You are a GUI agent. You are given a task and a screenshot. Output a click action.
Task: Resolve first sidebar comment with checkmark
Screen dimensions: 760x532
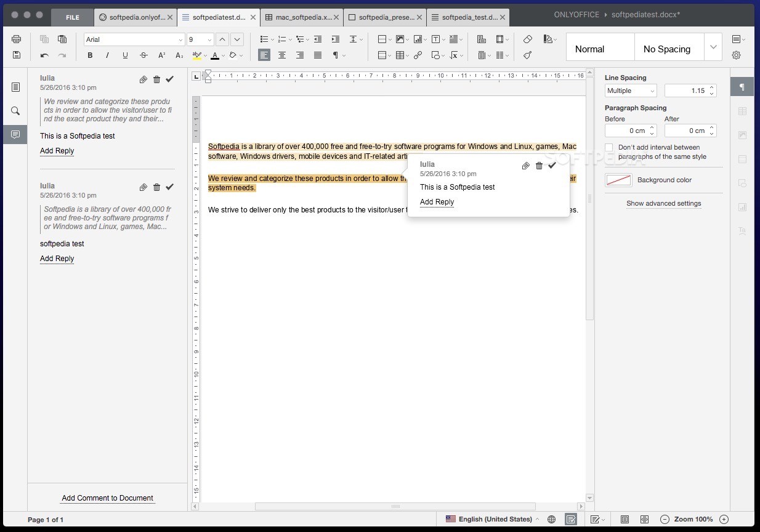pyautogui.click(x=170, y=79)
